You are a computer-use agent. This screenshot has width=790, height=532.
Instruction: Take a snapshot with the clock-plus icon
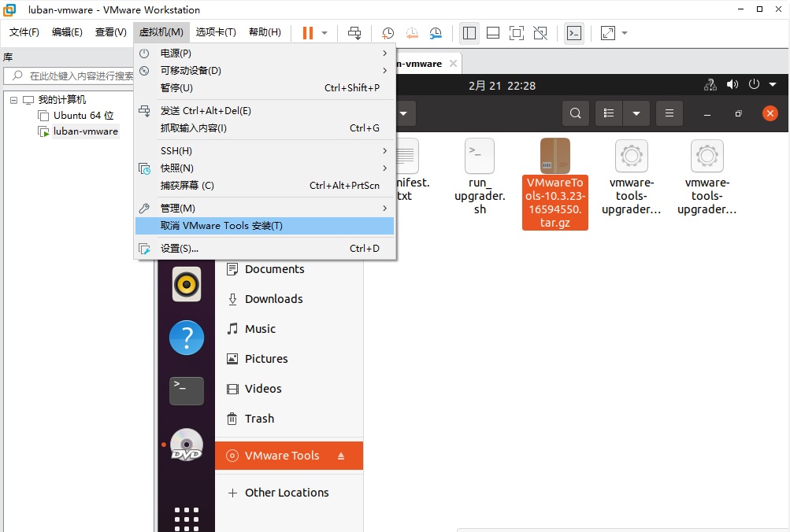[x=388, y=33]
